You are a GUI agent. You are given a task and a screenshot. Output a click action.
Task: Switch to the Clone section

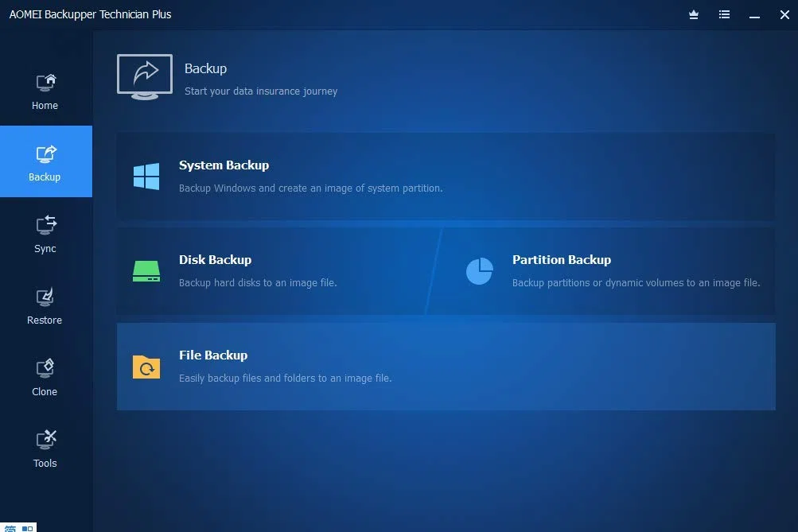[45, 376]
